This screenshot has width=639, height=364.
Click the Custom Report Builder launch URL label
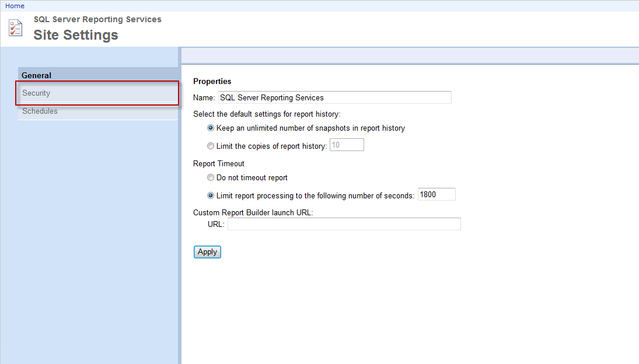pos(253,212)
